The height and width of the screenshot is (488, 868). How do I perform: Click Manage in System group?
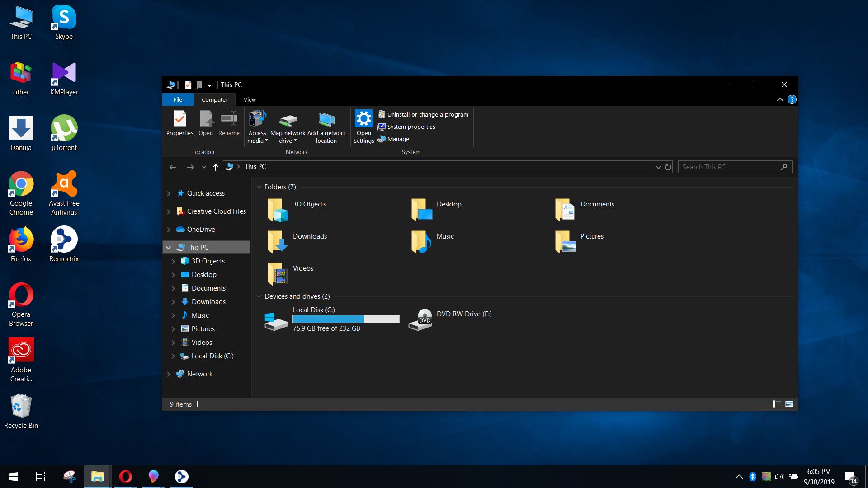click(x=393, y=139)
